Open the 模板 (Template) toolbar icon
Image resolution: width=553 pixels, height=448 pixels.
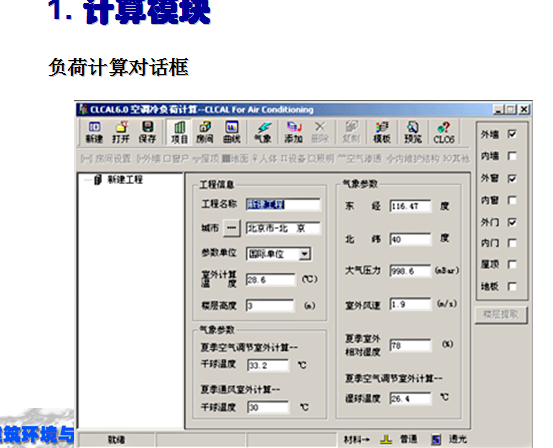point(382,132)
